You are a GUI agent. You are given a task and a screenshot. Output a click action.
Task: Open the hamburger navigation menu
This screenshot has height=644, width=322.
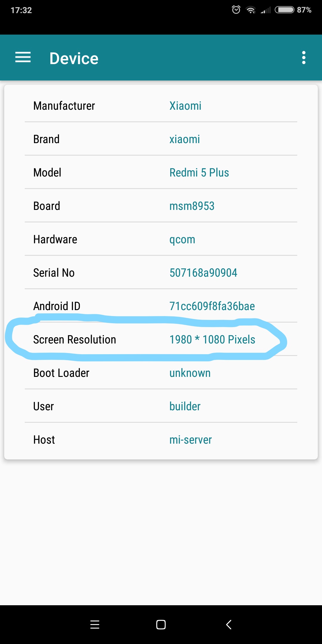point(23,57)
